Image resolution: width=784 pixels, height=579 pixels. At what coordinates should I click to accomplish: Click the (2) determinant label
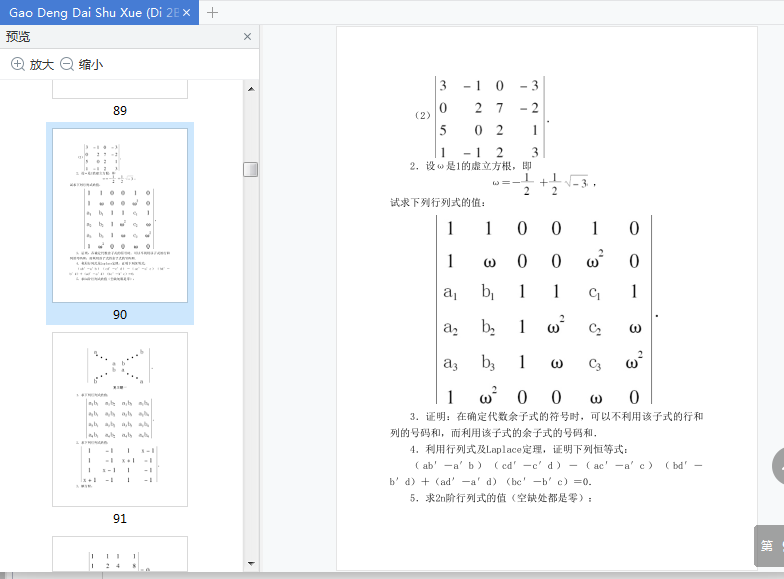coord(422,116)
